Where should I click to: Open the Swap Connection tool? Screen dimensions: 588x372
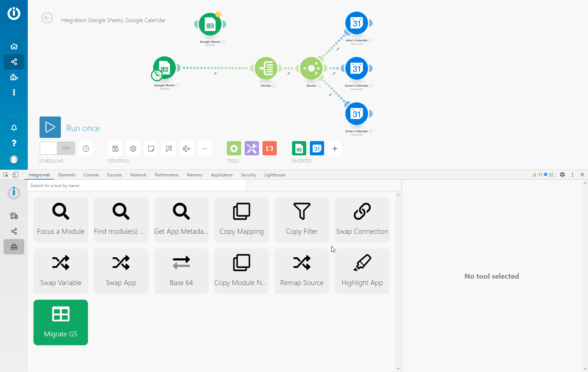362,219
